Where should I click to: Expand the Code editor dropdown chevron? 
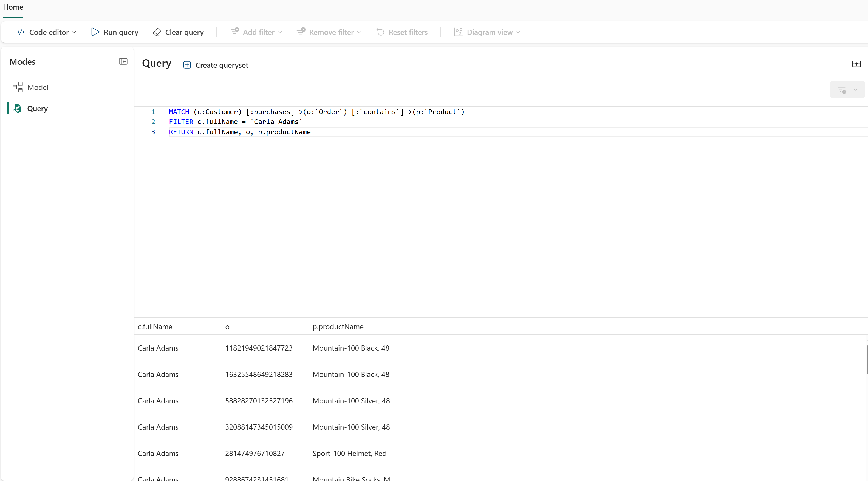(74, 32)
